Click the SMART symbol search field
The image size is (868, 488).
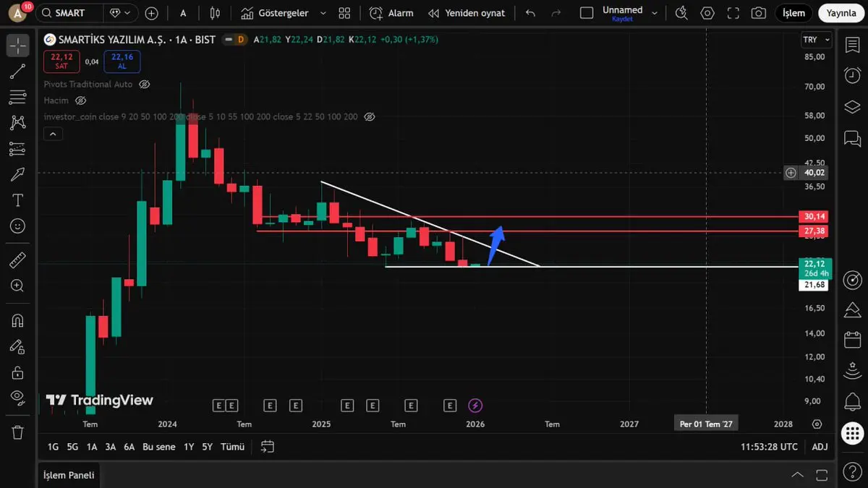coord(69,13)
